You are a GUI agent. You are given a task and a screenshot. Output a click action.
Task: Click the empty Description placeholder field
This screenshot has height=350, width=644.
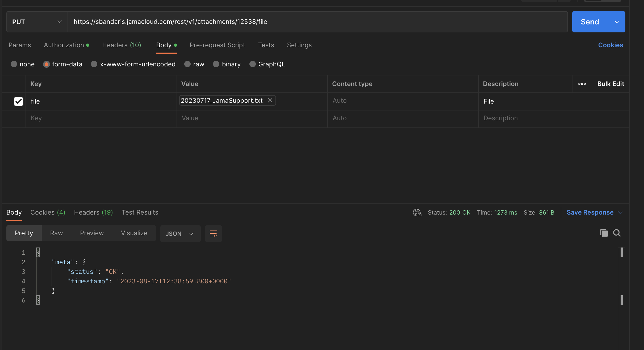click(554, 118)
